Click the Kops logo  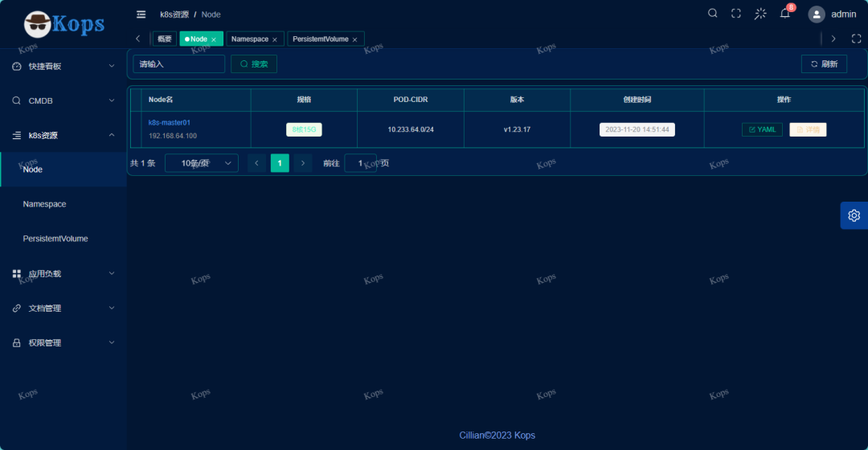[64, 24]
